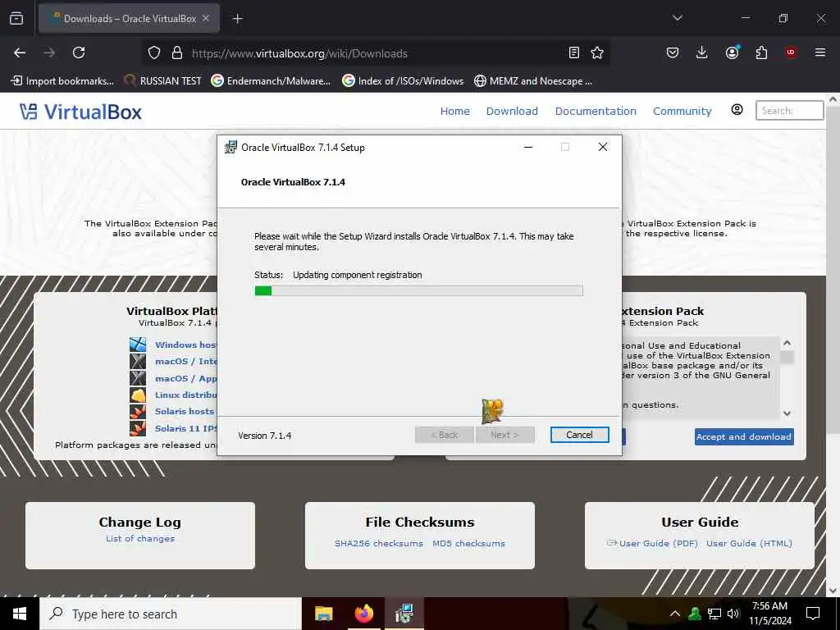Click the setup dialog title bar icon
The image size is (840, 630).
click(x=231, y=147)
